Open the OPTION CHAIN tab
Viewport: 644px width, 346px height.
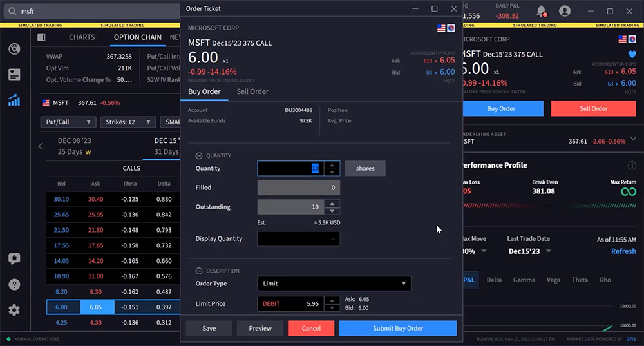coord(138,37)
